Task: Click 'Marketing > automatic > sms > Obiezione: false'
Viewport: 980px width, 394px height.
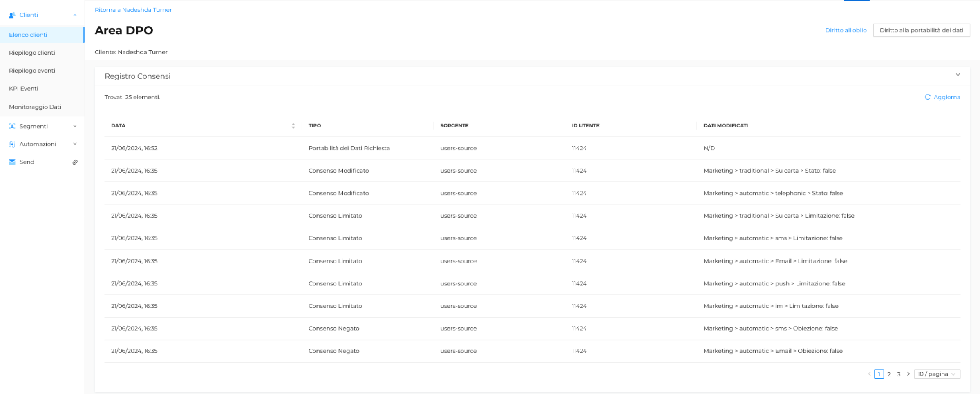Action: pos(770,328)
